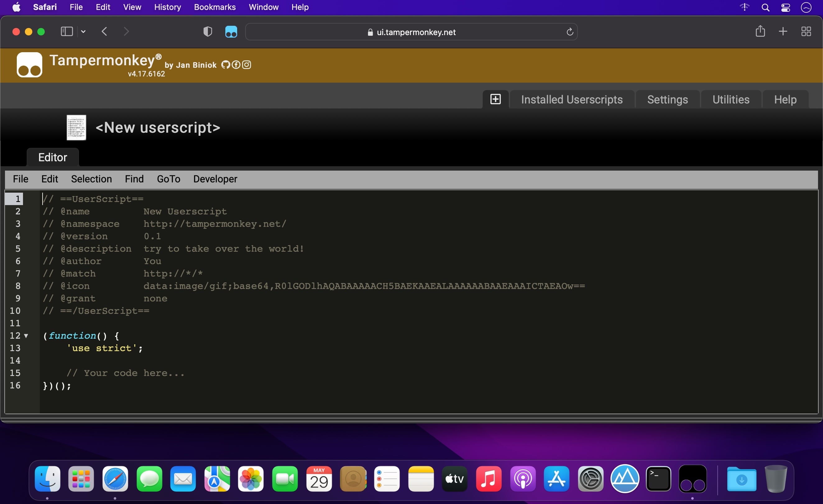Expand the anonymous function block

[27, 335]
